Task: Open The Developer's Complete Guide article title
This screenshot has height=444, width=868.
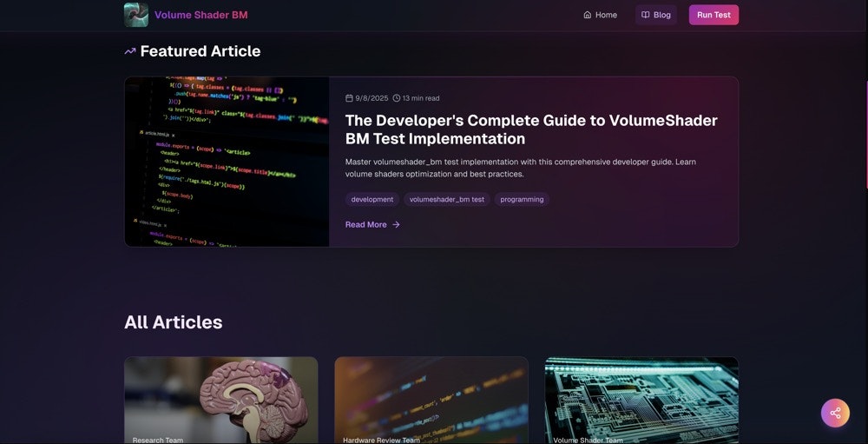Action: pyautogui.click(x=531, y=129)
